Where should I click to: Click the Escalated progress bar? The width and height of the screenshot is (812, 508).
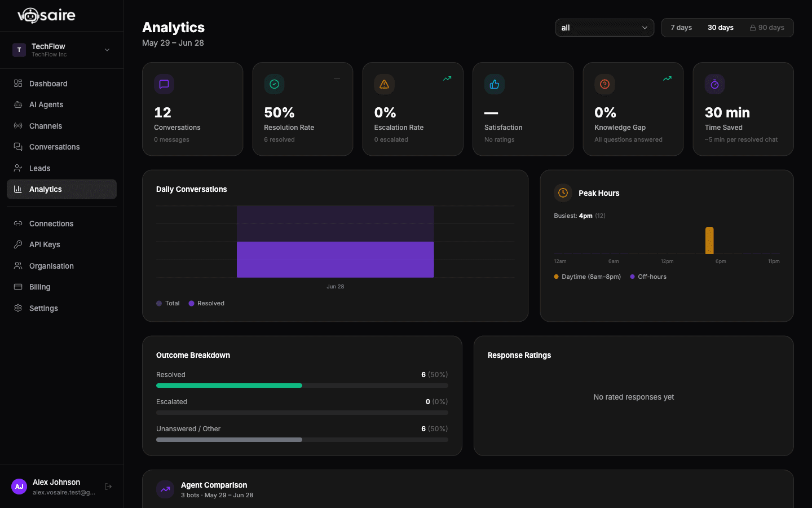(302, 413)
